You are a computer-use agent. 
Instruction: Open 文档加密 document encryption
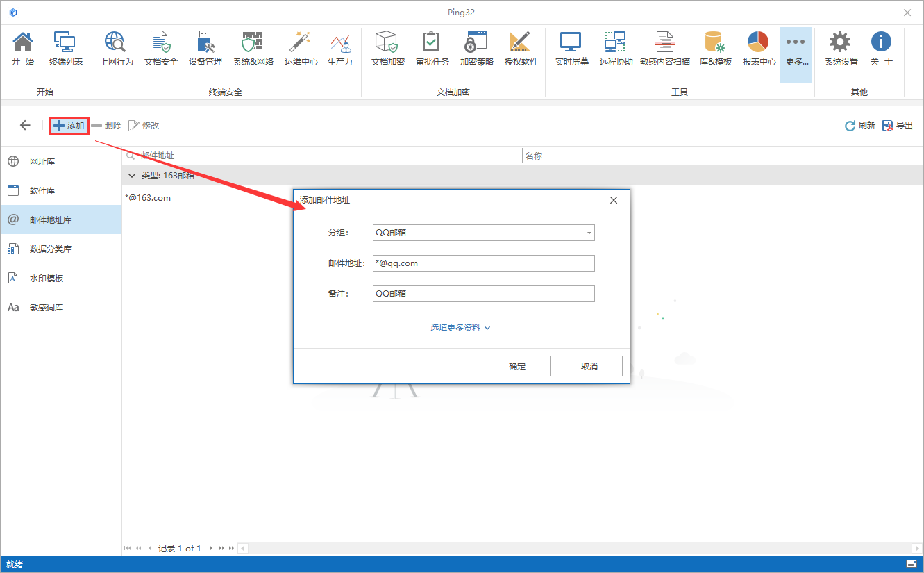pyautogui.click(x=387, y=49)
